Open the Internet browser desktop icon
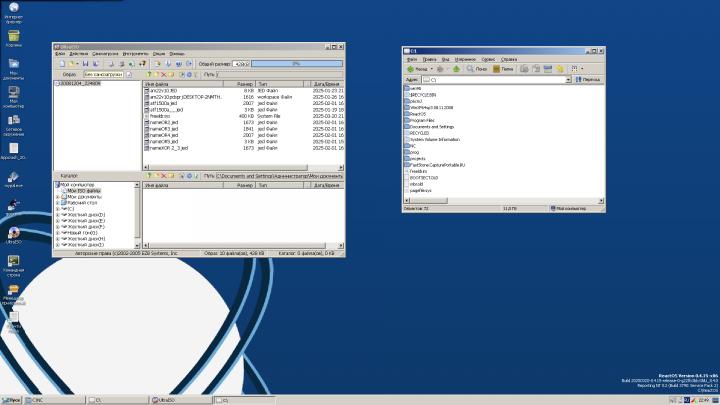Screen dimensions: 720x405 14,10
